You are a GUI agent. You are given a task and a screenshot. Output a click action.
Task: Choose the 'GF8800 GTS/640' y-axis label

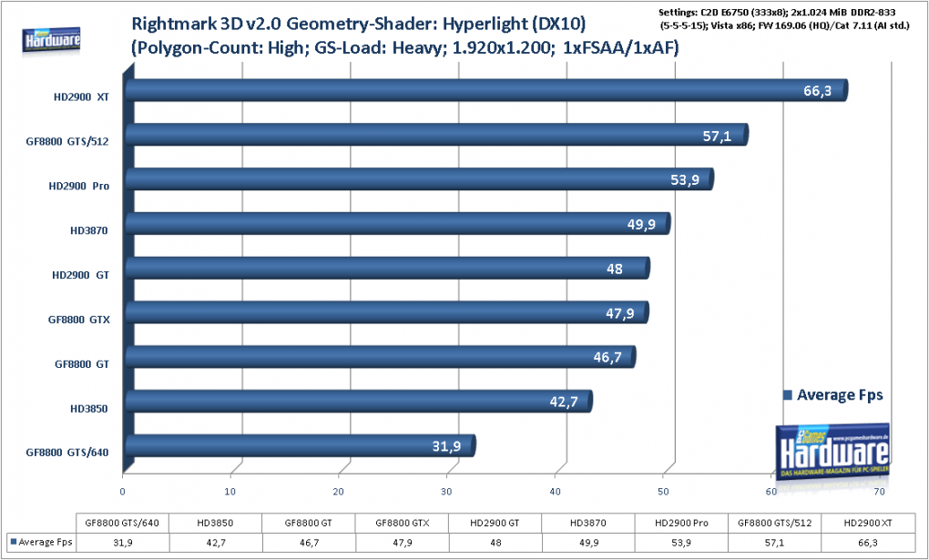point(67,453)
